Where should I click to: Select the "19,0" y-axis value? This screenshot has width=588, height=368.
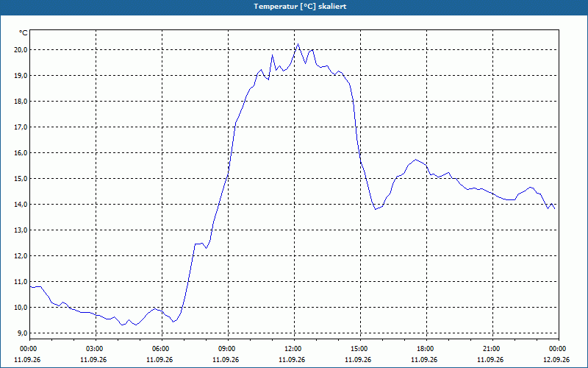[x=21, y=76]
